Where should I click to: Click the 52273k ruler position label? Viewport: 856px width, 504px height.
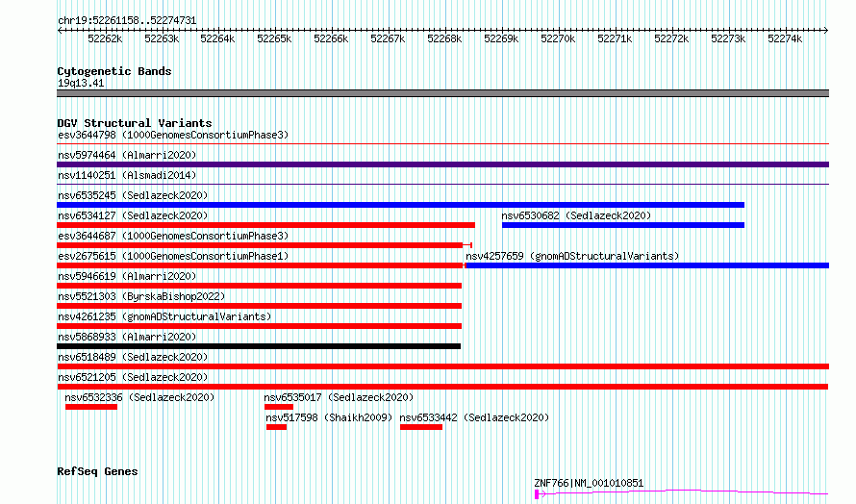729,38
